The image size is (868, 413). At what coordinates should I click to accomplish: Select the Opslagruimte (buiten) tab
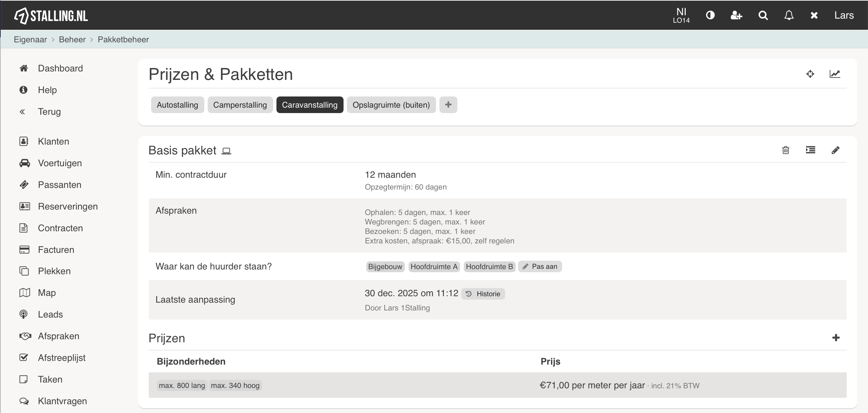coord(391,105)
